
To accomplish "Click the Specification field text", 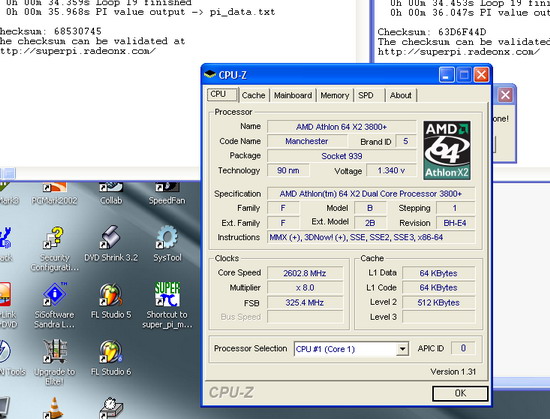I will (371, 194).
